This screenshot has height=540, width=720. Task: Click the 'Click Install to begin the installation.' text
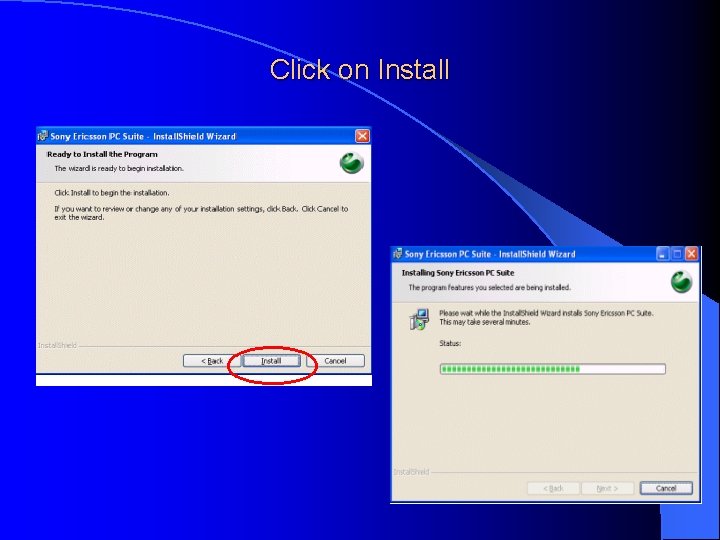[x=112, y=193]
